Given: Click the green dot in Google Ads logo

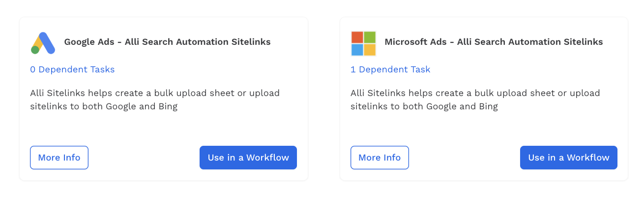Looking at the screenshot, I should pos(35,50).
